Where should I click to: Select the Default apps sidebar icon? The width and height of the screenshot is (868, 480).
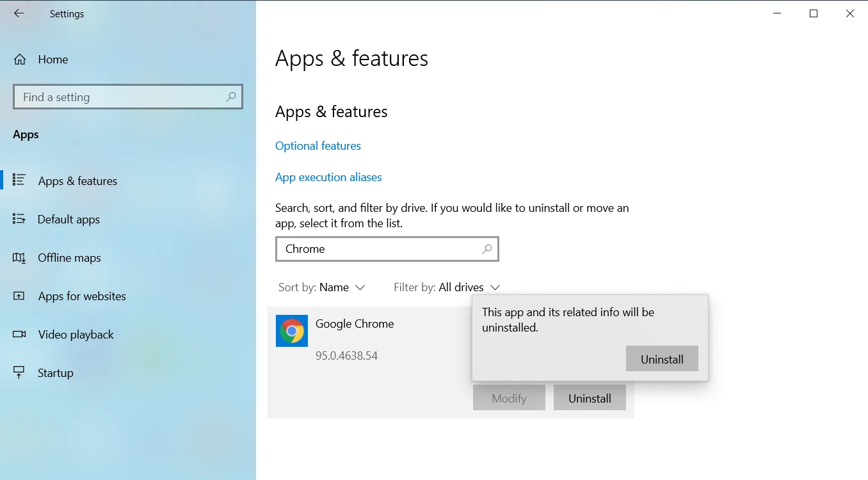pos(19,219)
